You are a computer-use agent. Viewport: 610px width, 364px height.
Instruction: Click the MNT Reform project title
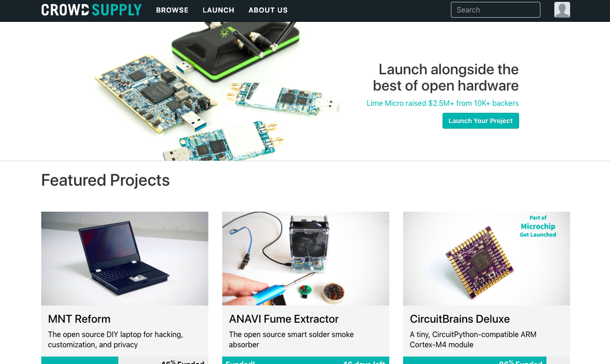pyautogui.click(x=79, y=319)
